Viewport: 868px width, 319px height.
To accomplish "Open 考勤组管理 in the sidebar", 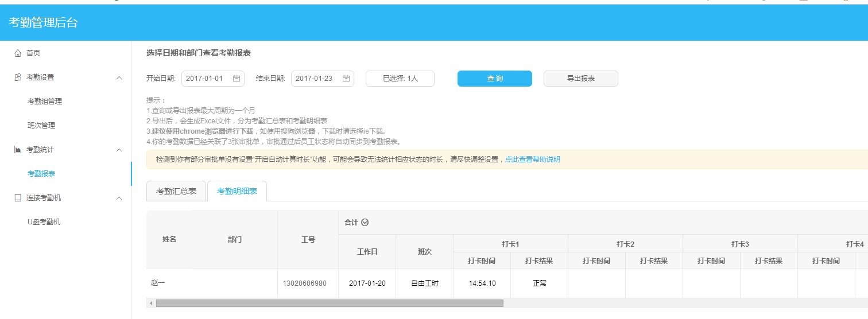I will pyautogui.click(x=45, y=102).
